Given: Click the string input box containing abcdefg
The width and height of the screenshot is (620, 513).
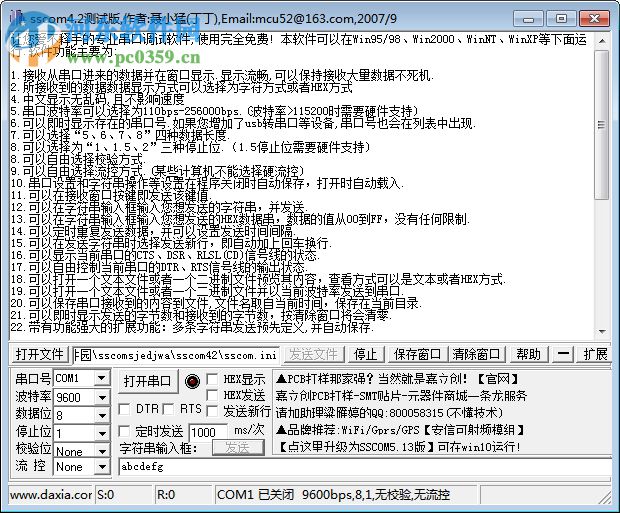Looking at the screenshot, I should 365,467.
